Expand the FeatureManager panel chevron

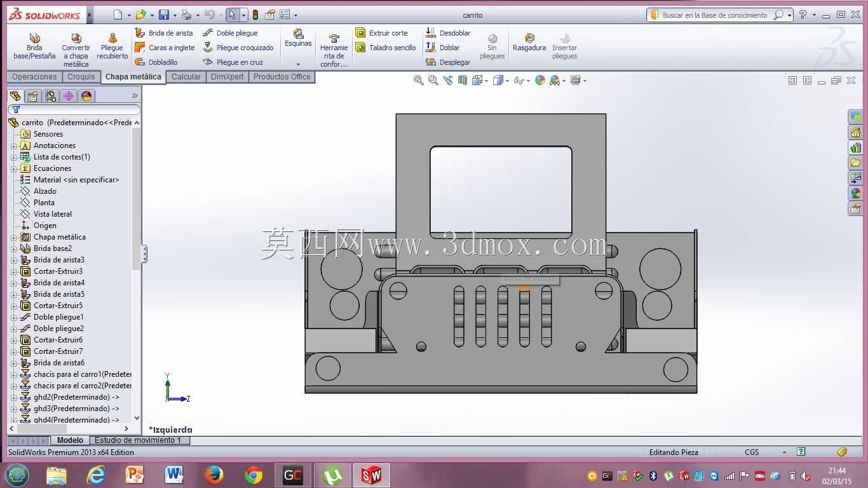(135, 95)
